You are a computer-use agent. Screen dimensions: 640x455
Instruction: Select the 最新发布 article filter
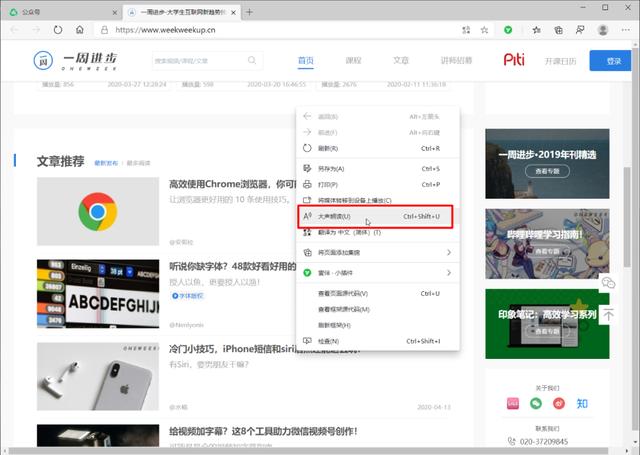106,163
